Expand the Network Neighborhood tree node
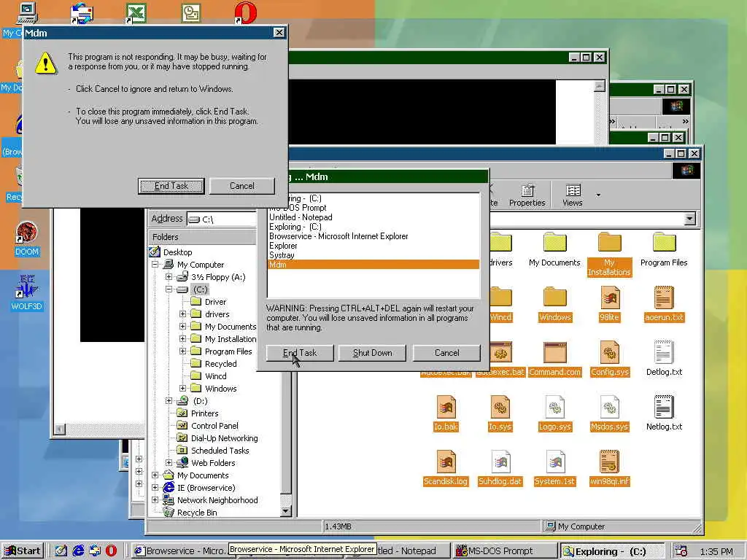 (155, 499)
